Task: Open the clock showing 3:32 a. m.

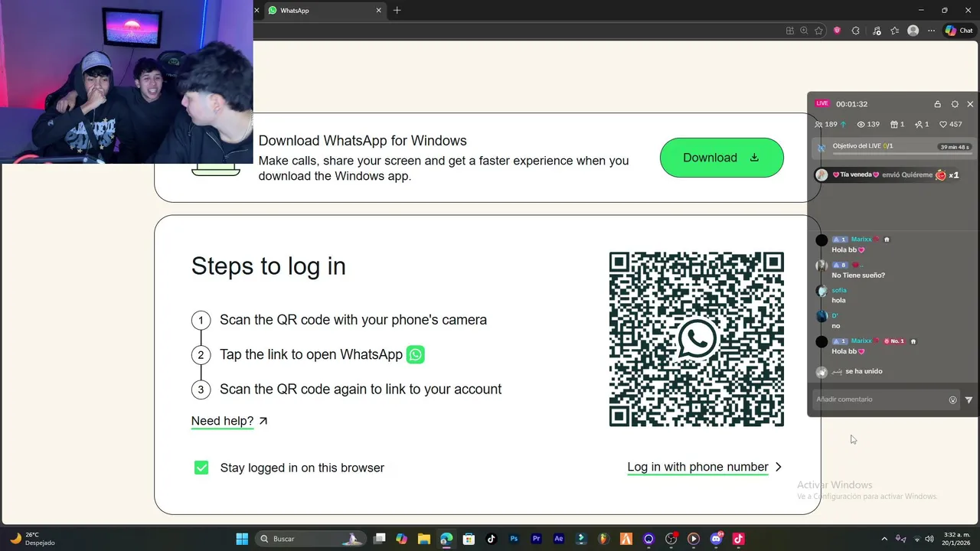Action: [958, 539]
